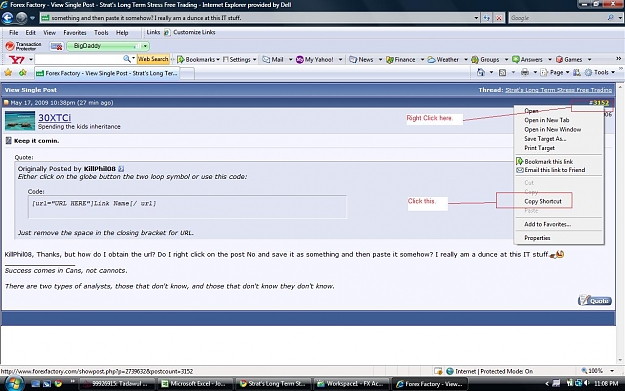Screen dimensions: 625x391
Task: Click the Finance button on Yahoo toolbar
Action: click(401, 59)
